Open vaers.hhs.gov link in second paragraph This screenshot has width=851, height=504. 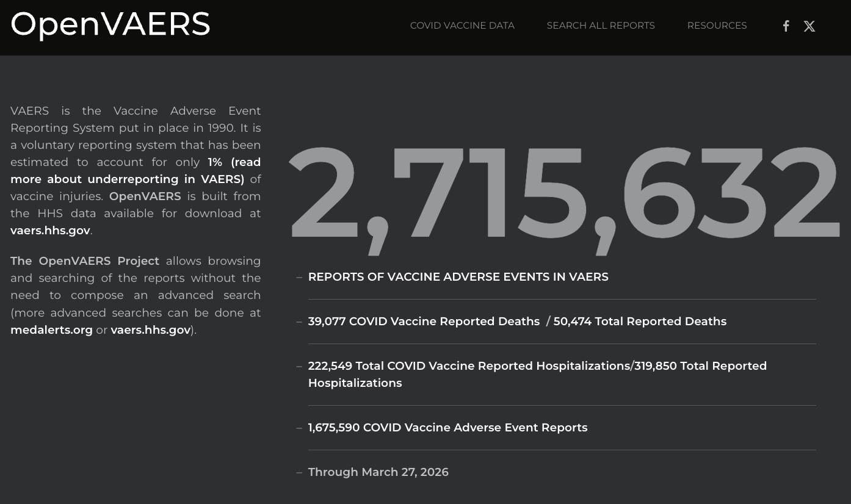coord(151,330)
